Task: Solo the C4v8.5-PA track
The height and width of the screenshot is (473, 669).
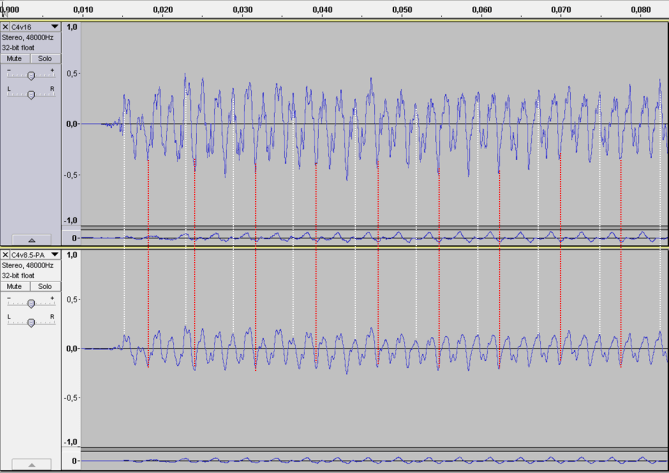Action: click(45, 286)
